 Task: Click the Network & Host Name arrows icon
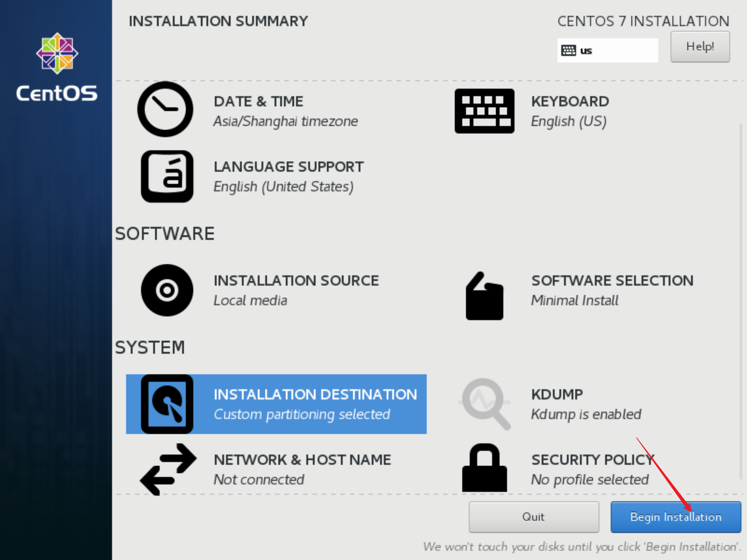pyautogui.click(x=168, y=469)
